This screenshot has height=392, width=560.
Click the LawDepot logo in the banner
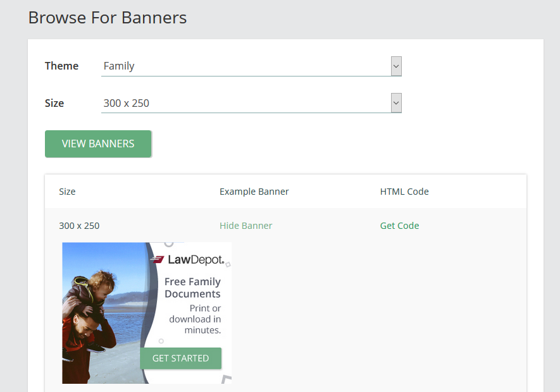187,260
